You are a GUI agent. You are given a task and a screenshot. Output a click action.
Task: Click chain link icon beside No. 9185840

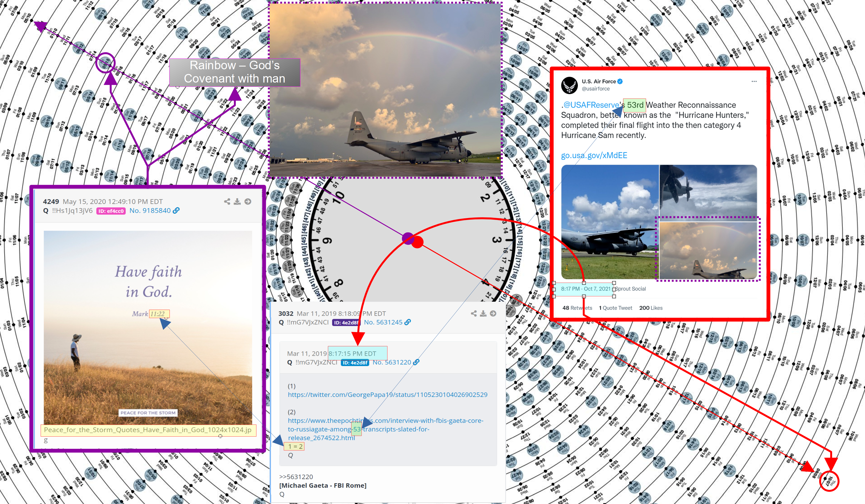pyautogui.click(x=176, y=210)
